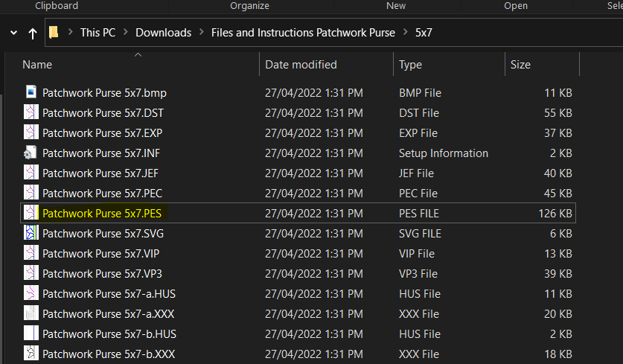Select the Patchwork Purse 5x7.VP3 file name
The height and width of the screenshot is (364, 623).
101,273
